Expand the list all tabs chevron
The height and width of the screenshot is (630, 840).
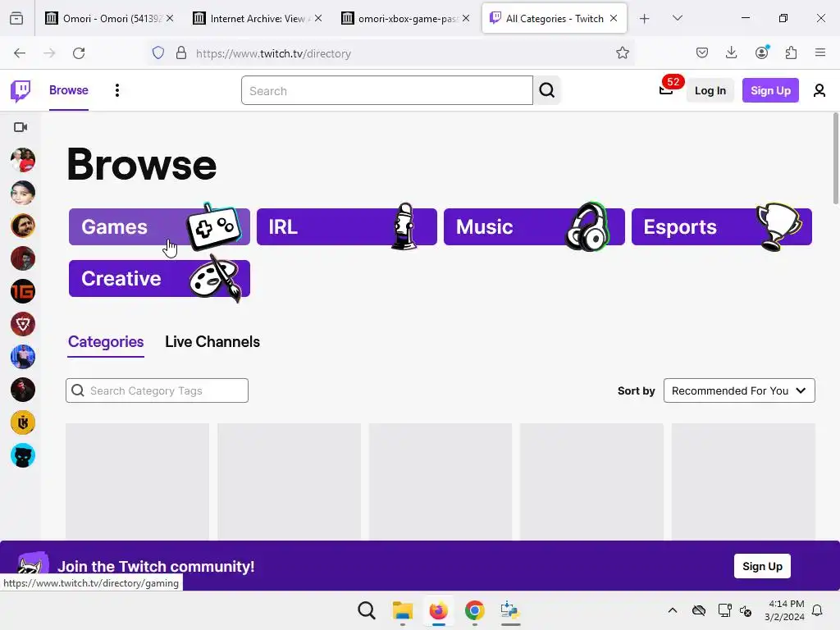coord(677,18)
